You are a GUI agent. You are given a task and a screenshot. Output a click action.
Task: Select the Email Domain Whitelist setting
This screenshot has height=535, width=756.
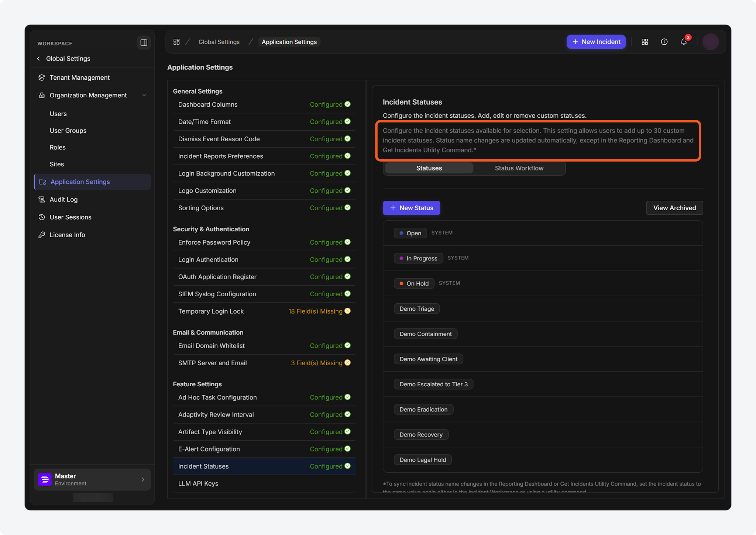(x=264, y=346)
